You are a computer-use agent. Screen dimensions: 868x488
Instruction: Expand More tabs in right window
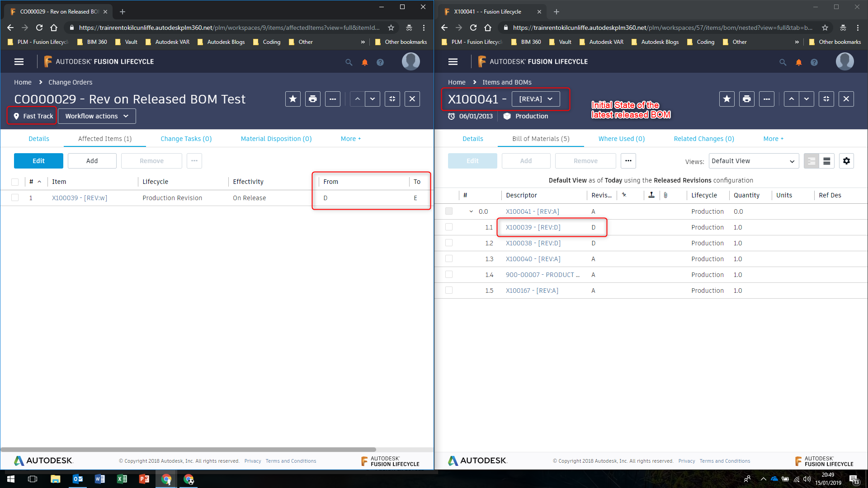[774, 139]
